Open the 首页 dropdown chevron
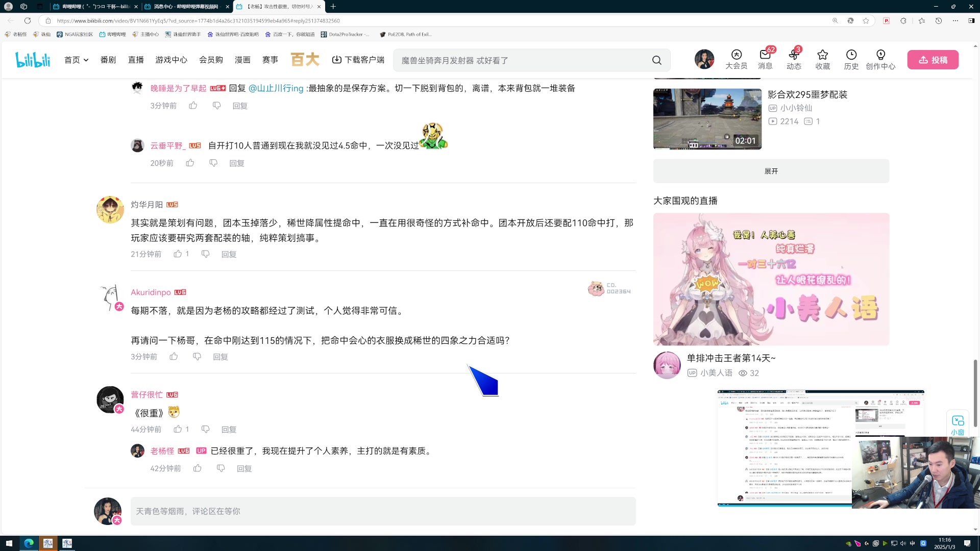 click(x=85, y=60)
